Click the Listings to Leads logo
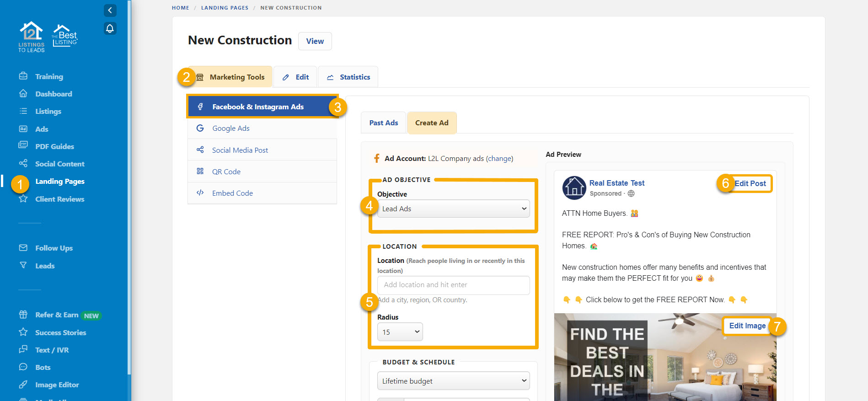The height and width of the screenshot is (401, 868). pos(32,37)
